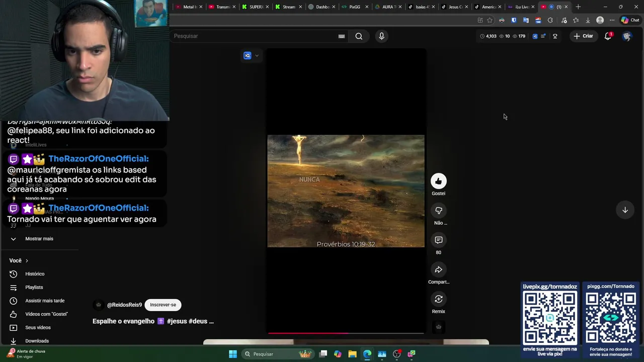644x362 pixels.
Task: Open the trophy extension icon in header
Action: 555,36
